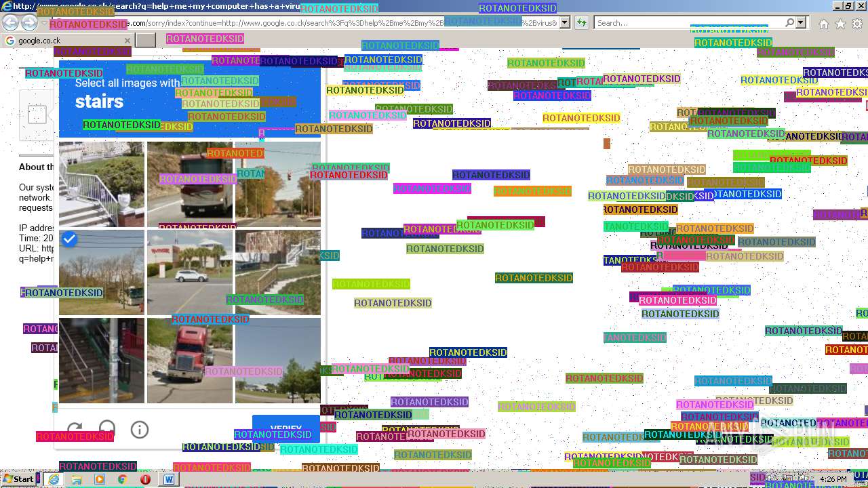Uncheck the blue checkmark on selected captcha tile
The width and height of the screenshot is (868, 488).
68,239
